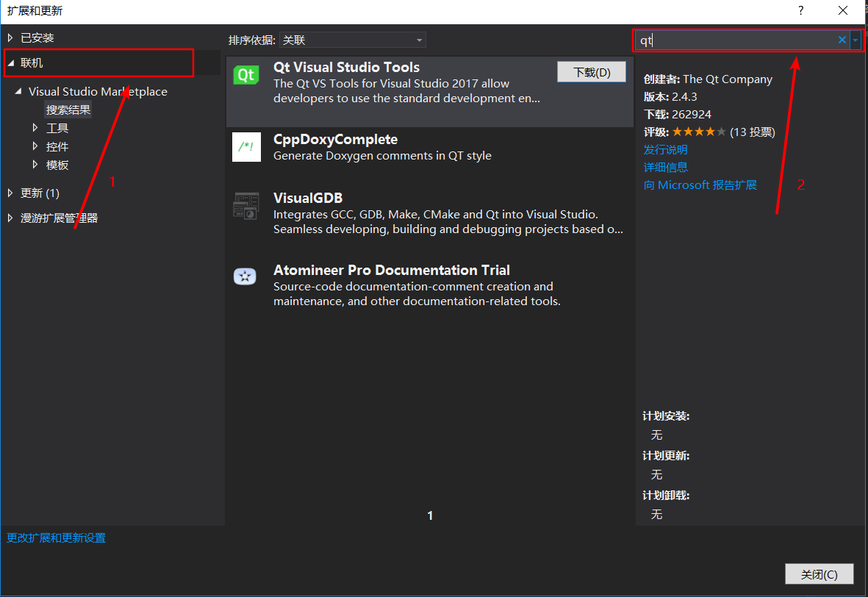
Task: Clear the search box with the X icon
Action: click(842, 40)
